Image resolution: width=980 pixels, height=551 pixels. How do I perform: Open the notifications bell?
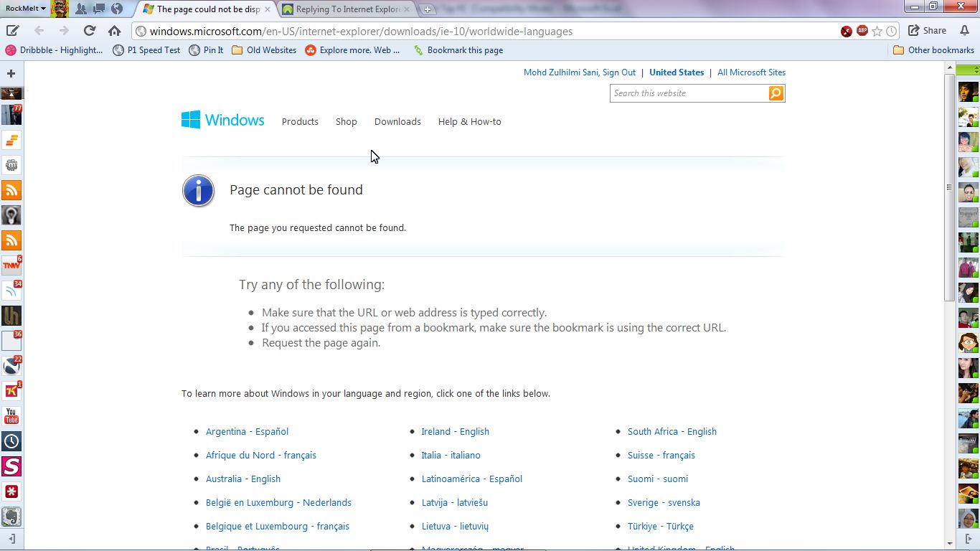(x=965, y=31)
